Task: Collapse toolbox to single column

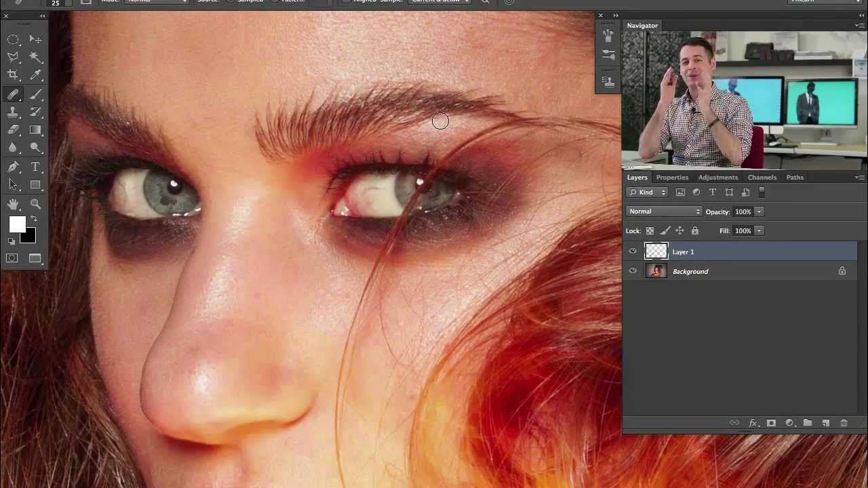Action: [x=43, y=15]
